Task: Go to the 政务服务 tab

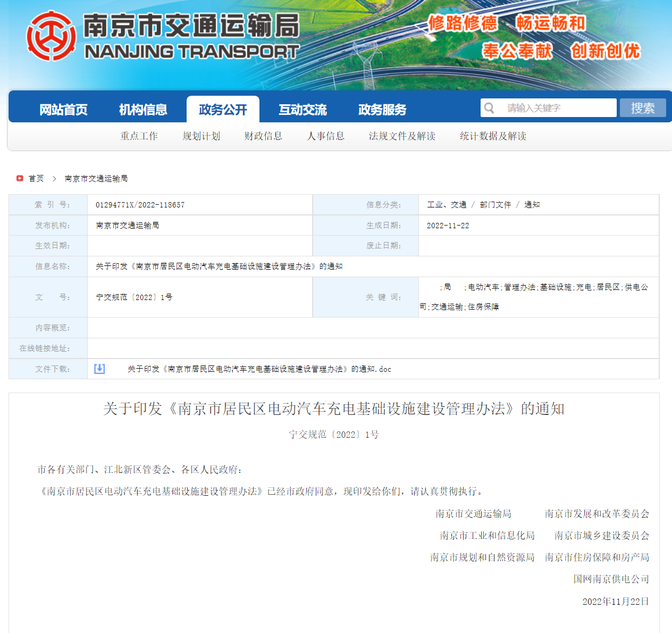Action: 382,110
